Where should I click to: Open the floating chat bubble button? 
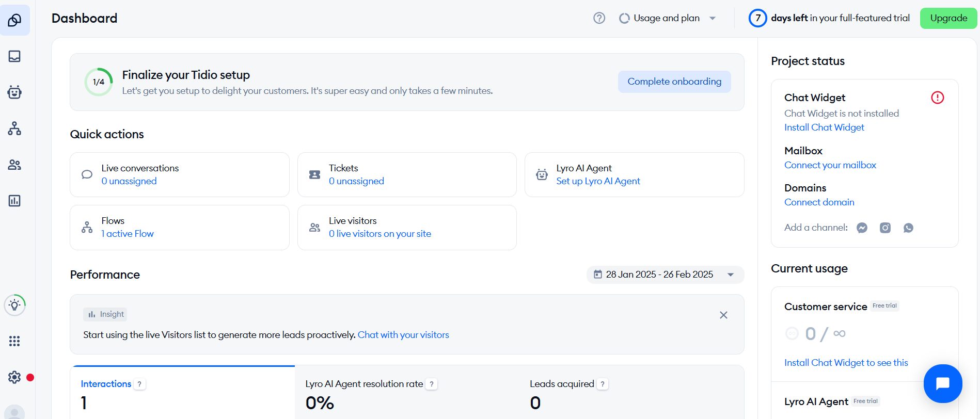click(x=943, y=383)
